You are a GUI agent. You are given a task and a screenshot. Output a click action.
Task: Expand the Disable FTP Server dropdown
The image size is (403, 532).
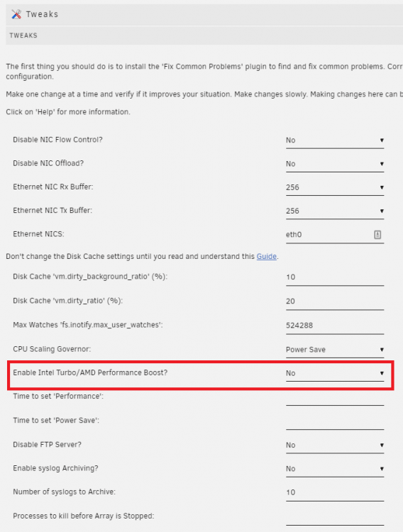335,445
